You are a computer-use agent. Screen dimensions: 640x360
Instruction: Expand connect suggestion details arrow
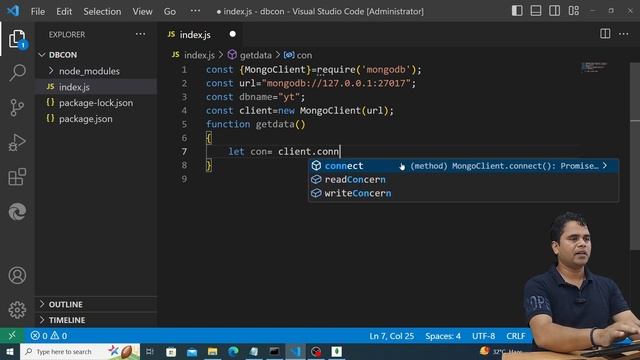pyautogui.click(x=605, y=166)
